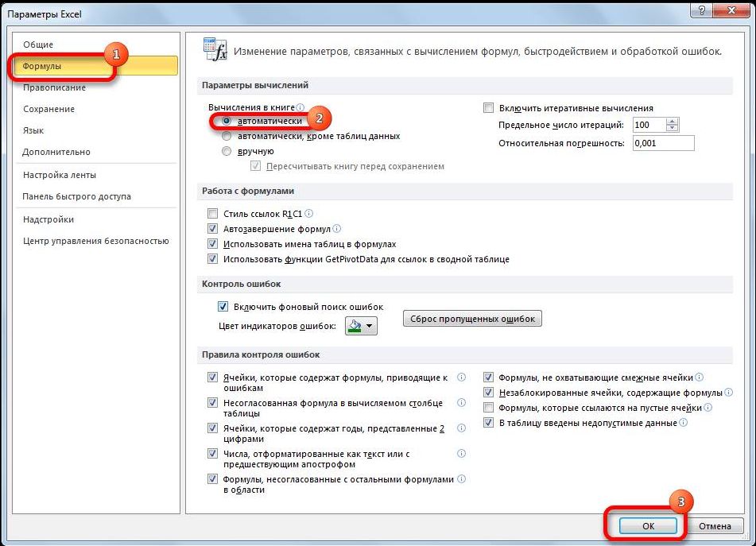
Task: Toggle Ячейки, которые содержат формулы, приводящие к ошибкам
Action: 212,378
